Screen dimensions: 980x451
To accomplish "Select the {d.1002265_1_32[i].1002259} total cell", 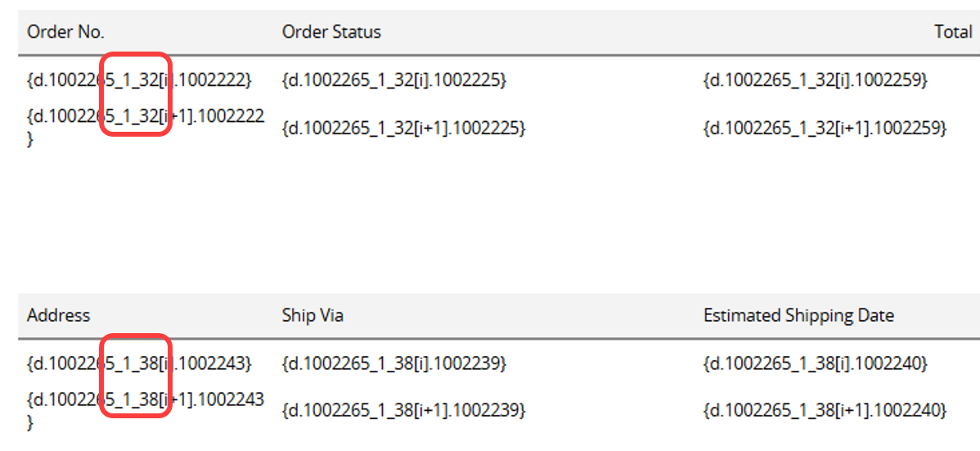I will click(x=816, y=80).
